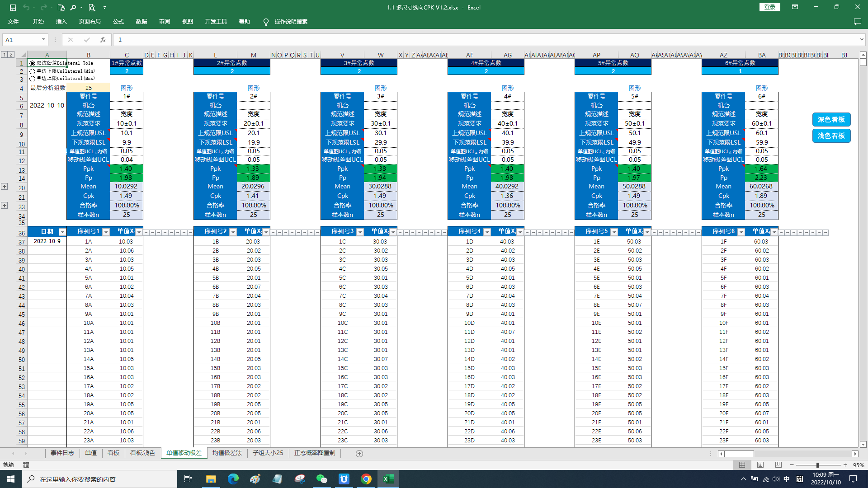Open the 序列号2 filter dropdown
This screenshot has height=488, width=868.
pyautogui.click(x=233, y=232)
